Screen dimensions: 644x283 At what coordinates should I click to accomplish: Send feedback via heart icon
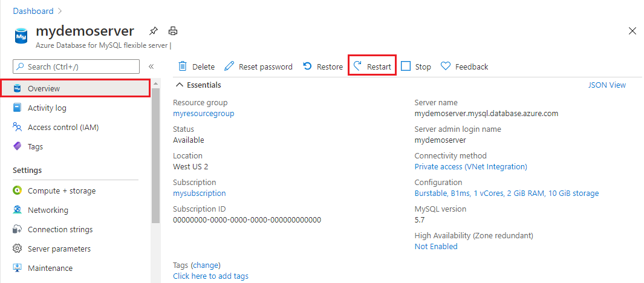[x=446, y=67]
